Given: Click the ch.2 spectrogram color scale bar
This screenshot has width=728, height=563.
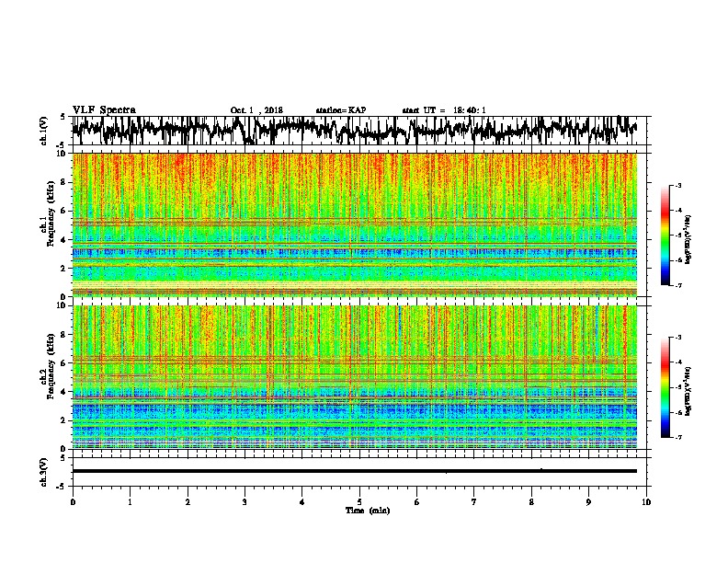Looking at the screenshot, I should click(x=665, y=387).
